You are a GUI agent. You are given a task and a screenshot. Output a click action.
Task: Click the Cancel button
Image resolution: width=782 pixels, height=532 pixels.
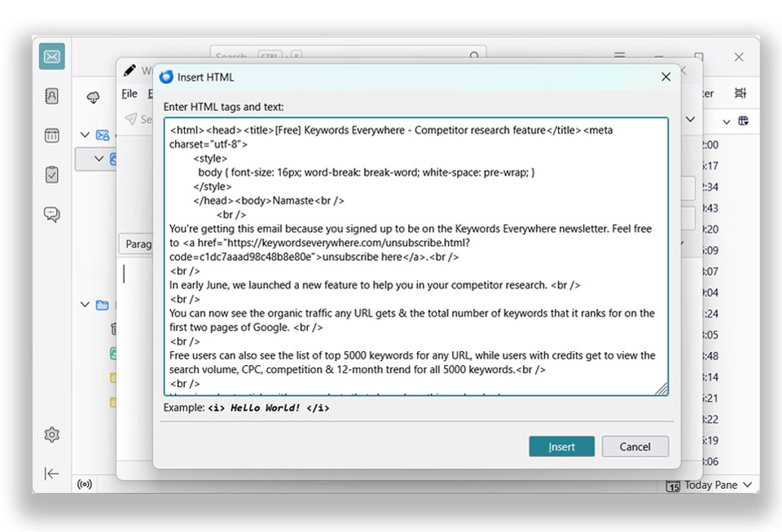pos(635,446)
